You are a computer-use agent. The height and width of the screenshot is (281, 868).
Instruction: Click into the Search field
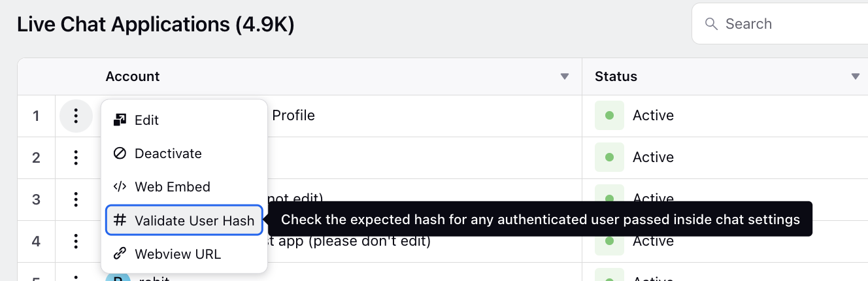[780, 24]
